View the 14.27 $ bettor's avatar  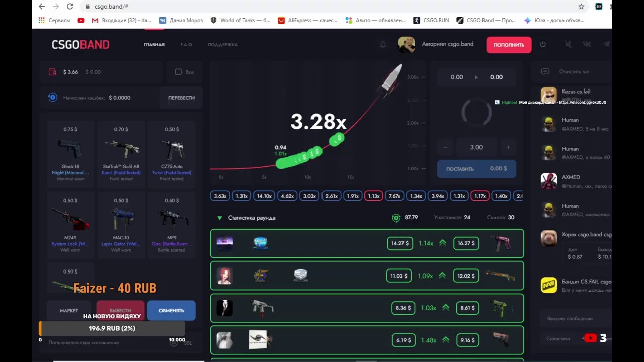pos(224,243)
